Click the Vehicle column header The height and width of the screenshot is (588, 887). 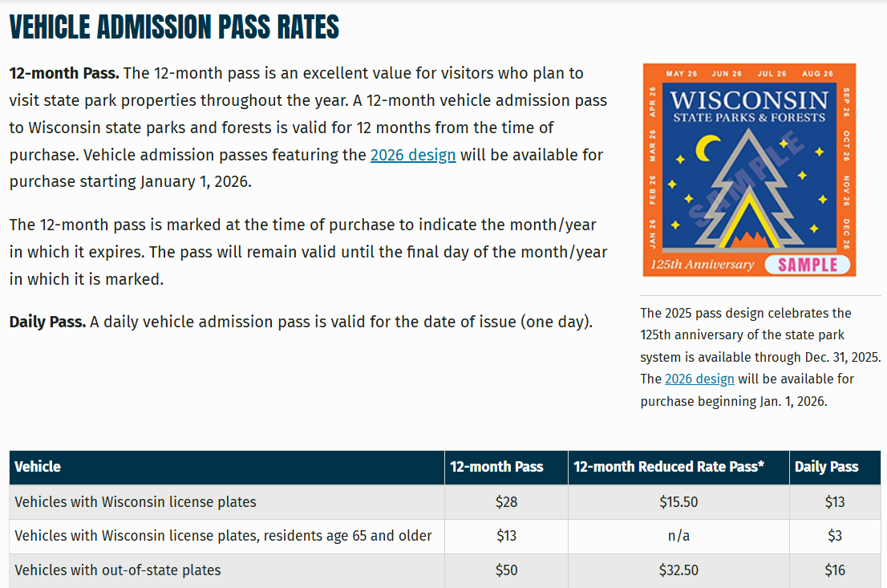(x=38, y=467)
